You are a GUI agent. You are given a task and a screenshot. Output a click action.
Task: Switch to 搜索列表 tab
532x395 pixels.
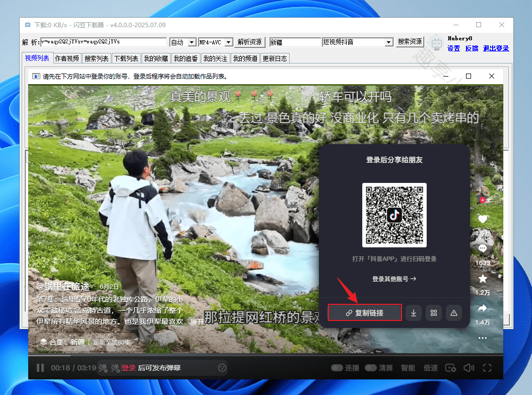[x=96, y=58]
